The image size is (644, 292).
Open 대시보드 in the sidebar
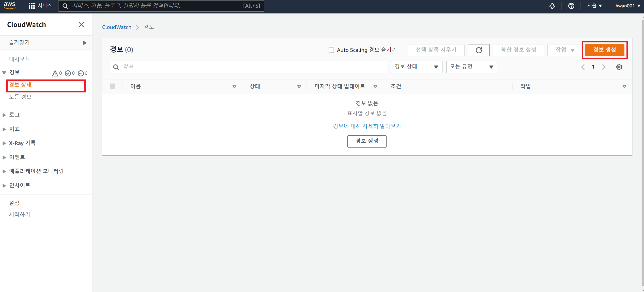coord(20,59)
